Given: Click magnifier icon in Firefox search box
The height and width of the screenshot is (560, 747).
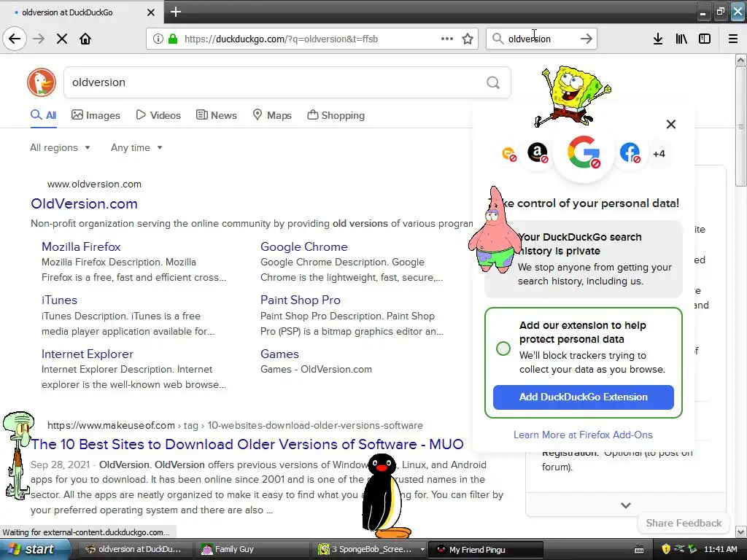Looking at the screenshot, I should point(498,39).
